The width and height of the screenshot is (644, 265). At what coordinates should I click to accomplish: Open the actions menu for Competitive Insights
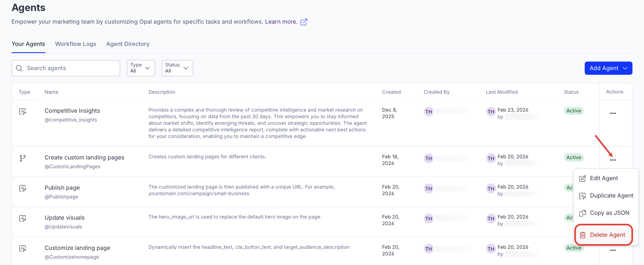pos(613,113)
